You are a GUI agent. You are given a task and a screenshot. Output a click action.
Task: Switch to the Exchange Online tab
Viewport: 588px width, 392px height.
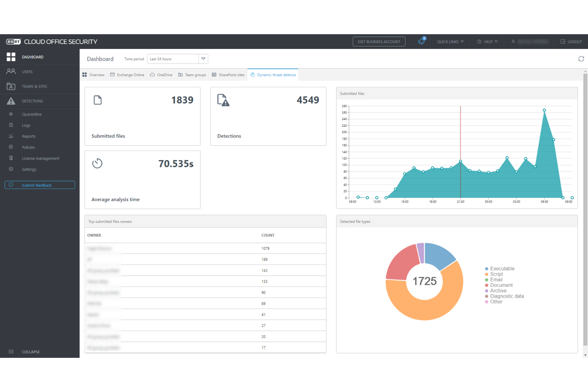click(127, 75)
